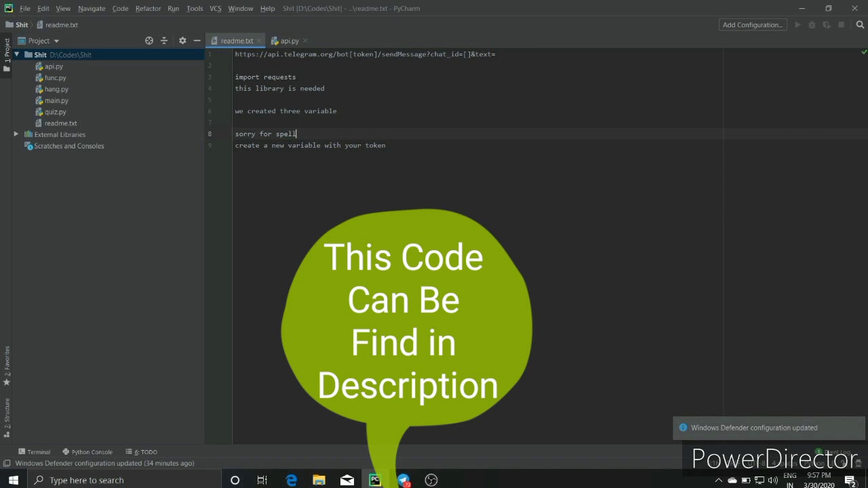This screenshot has height=488, width=868.
Task: Open Project panel settings gear
Action: [182, 41]
